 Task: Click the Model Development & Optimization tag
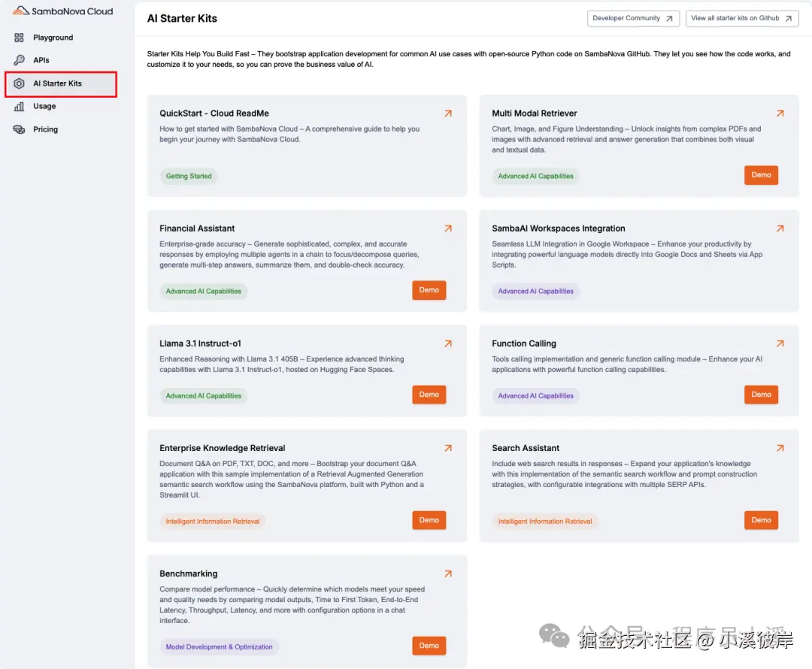[219, 646]
